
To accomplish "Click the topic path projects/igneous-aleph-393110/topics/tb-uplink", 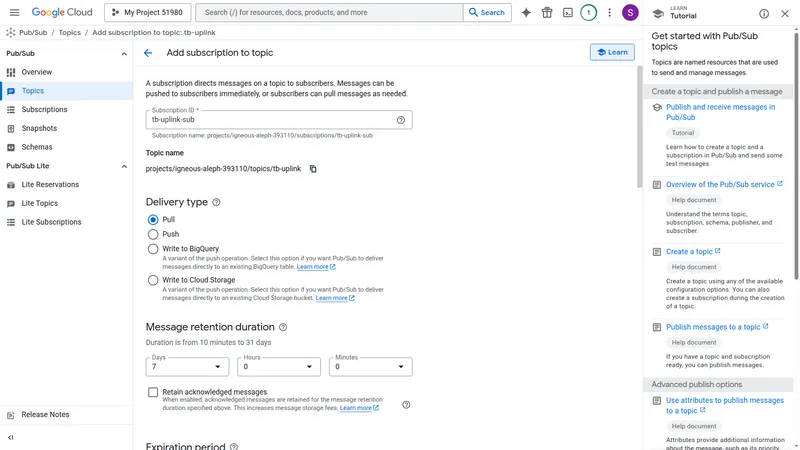I will click(x=223, y=169).
